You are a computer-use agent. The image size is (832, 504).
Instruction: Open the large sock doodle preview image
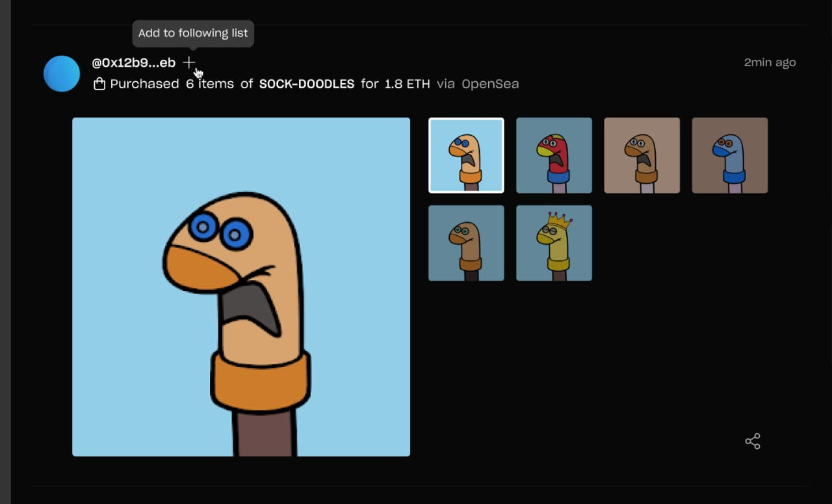(241, 286)
